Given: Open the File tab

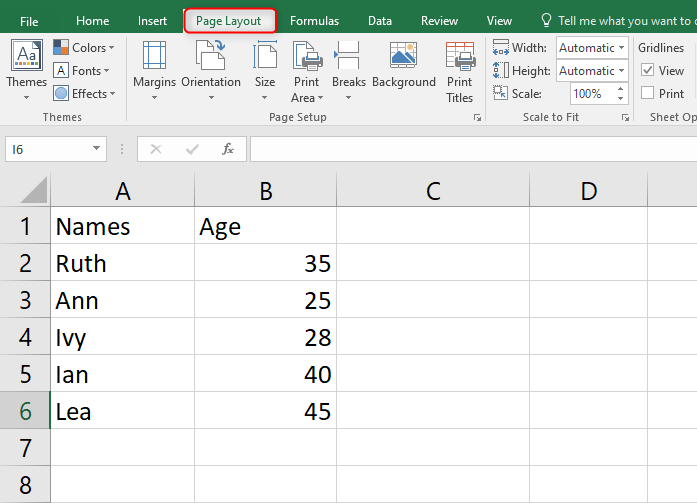Looking at the screenshot, I should 29,21.
